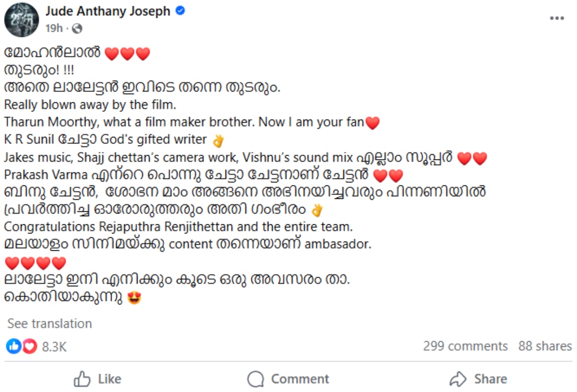This screenshot has height=392, width=577.
Task: Toggle Like on this post
Action: click(98, 379)
